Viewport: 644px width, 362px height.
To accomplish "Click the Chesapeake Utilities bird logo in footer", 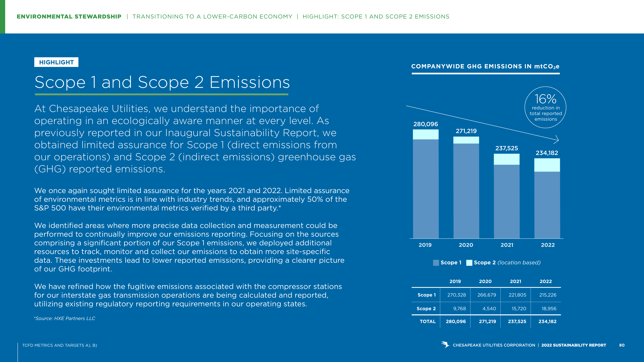I will (x=445, y=345).
